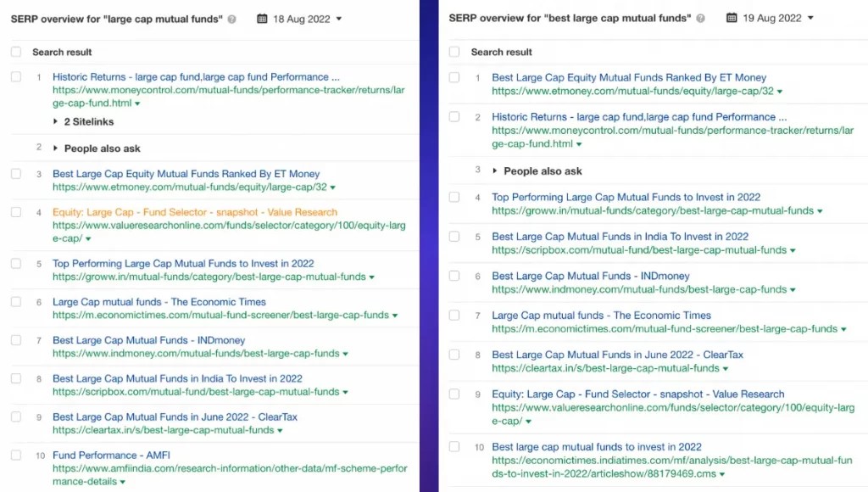
Task: Expand People also ask in right panel
Action: [537, 171]
